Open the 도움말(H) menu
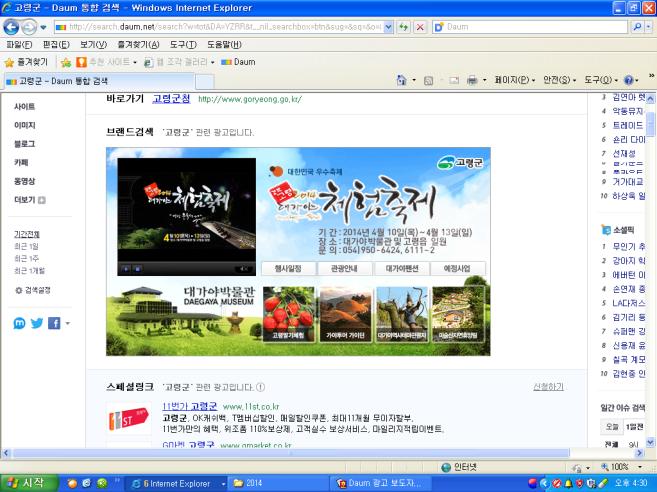Image resolution: width=657 pixels, height=492 pixels. (224, 45)
